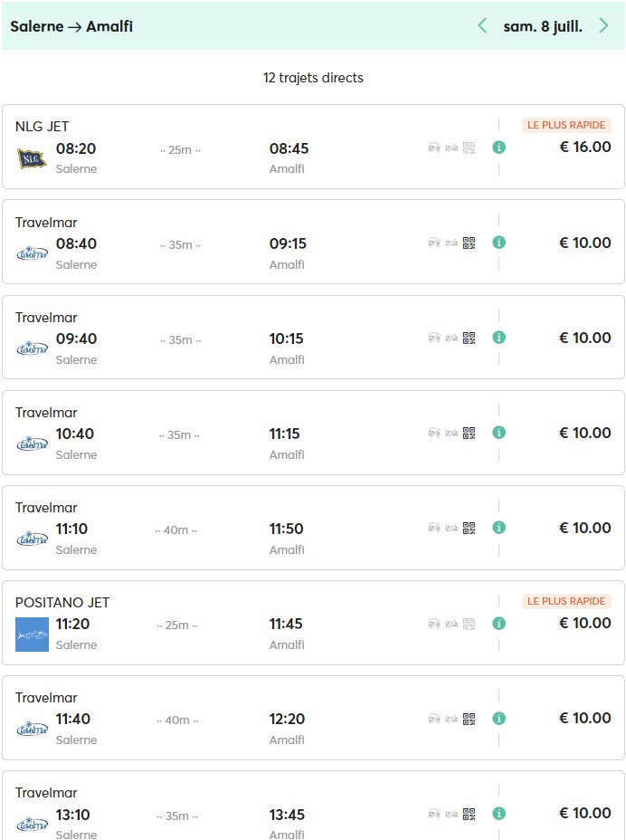
Task: Click LE PLUS RAPIDE badge on Positano Jet
Action: [x=566, y=601]
